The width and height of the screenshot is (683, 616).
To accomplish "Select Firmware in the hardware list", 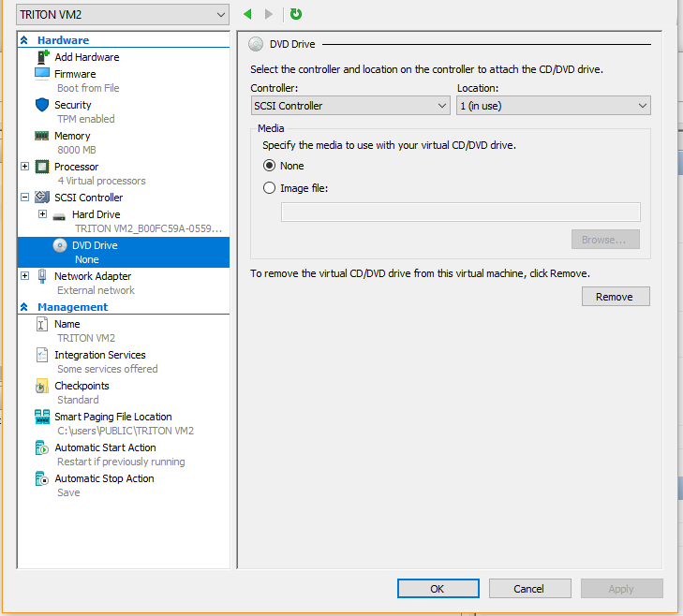I will click(75, 74).
